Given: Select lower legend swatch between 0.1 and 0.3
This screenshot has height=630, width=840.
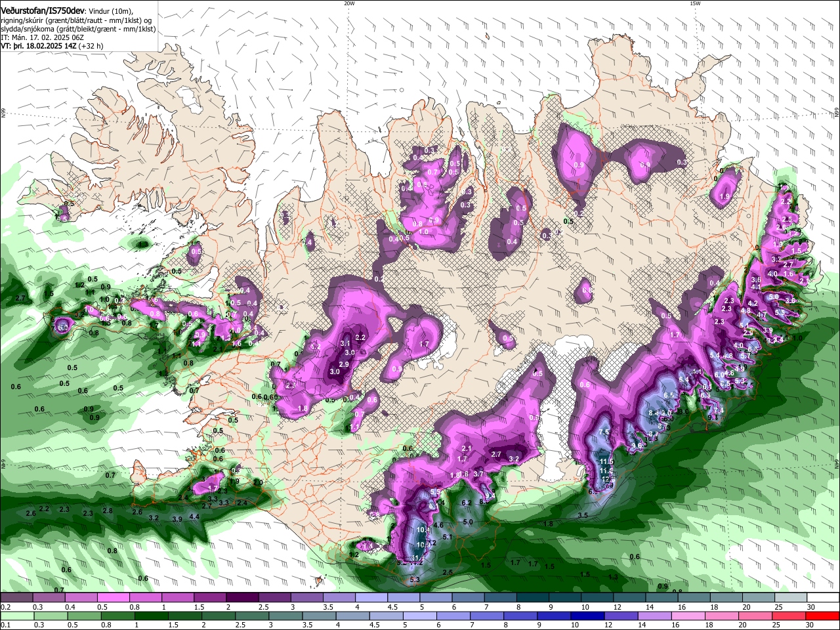Looking at the screenshot, I should (16, 616).
